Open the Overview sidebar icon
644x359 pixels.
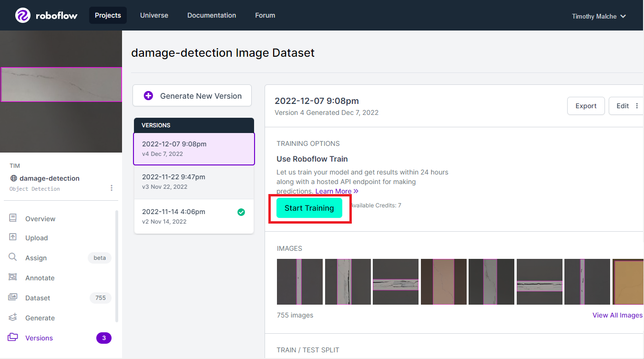[x=13, y=218]
